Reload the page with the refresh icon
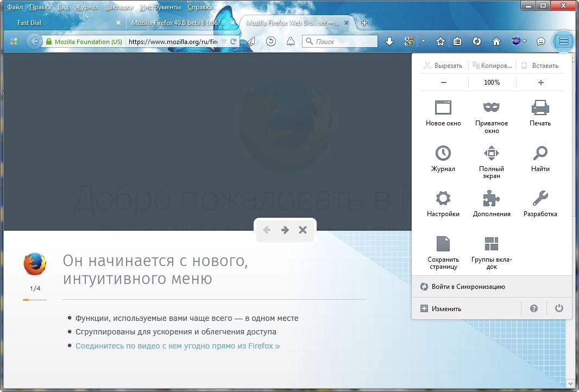Screen dimensions: 579x392 (x=234, y=41)
